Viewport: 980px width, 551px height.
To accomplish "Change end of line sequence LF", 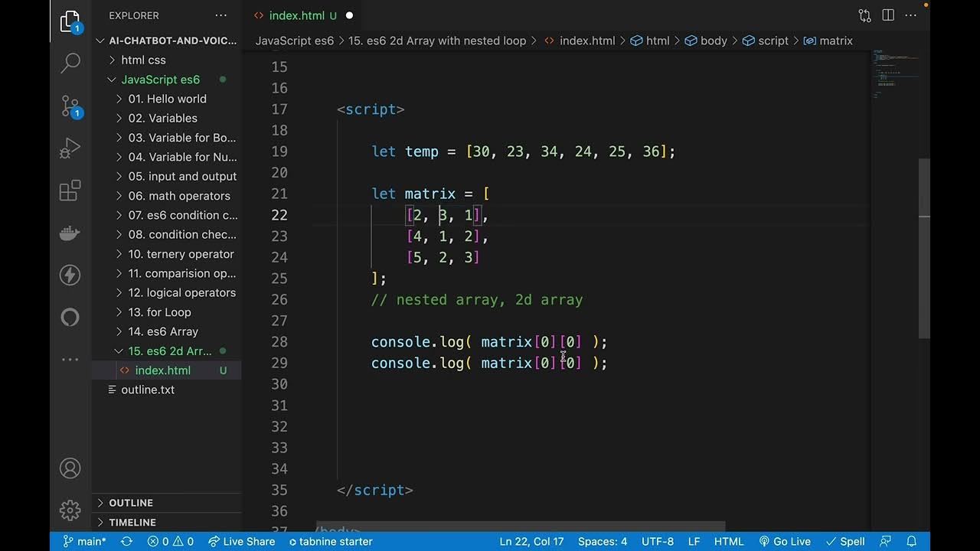I will click(x=694, y=541).
